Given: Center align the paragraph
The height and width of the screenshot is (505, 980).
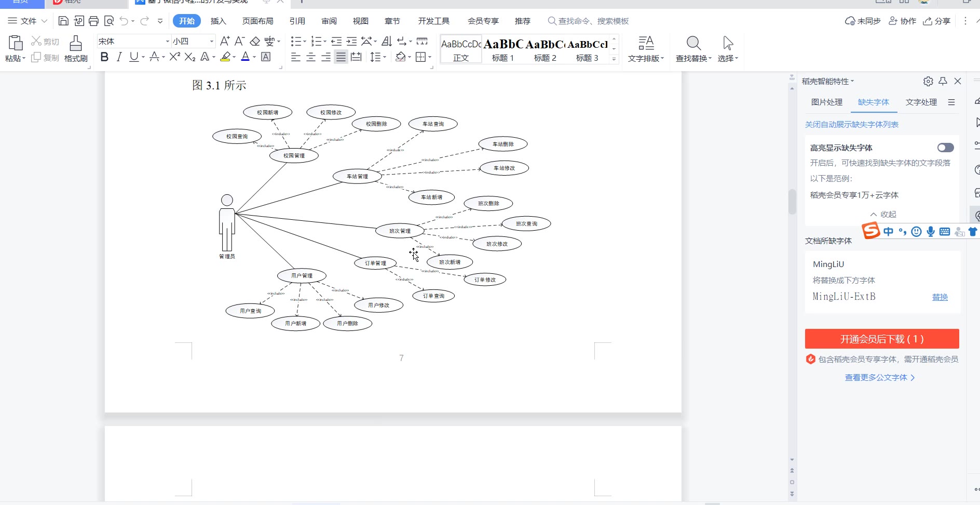Looking at the screenshot, I should [x=311, y=57].
